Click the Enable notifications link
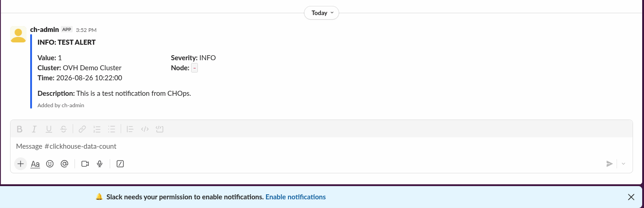The image size is (644, 208). click(296, 197)
